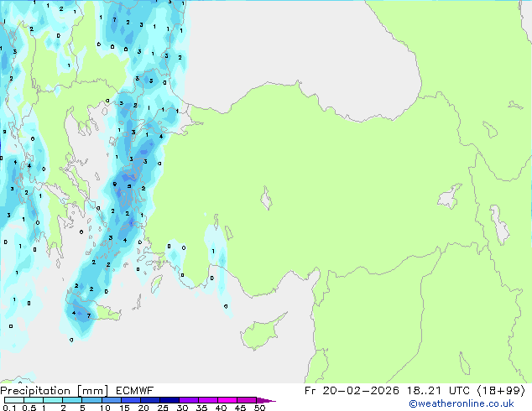This screenshot has width=532, height=411.
Task: Choose the 20–25 mm legend color box
Action: tap(150, 400)
